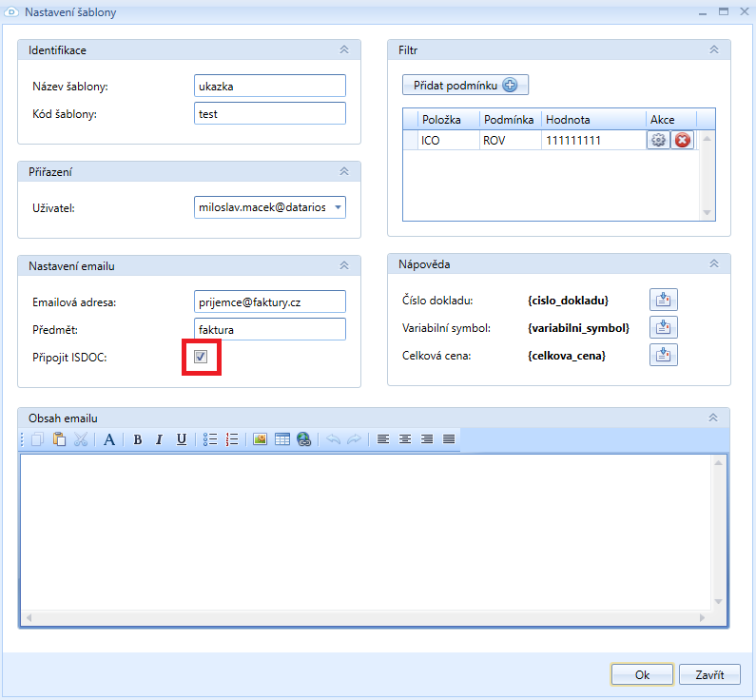Image resolution: width=756 pixels, height=700 pixels.
Task: Insert a hyperlink via globe icon
Action: pyautogui.click(x=303, y=439)
